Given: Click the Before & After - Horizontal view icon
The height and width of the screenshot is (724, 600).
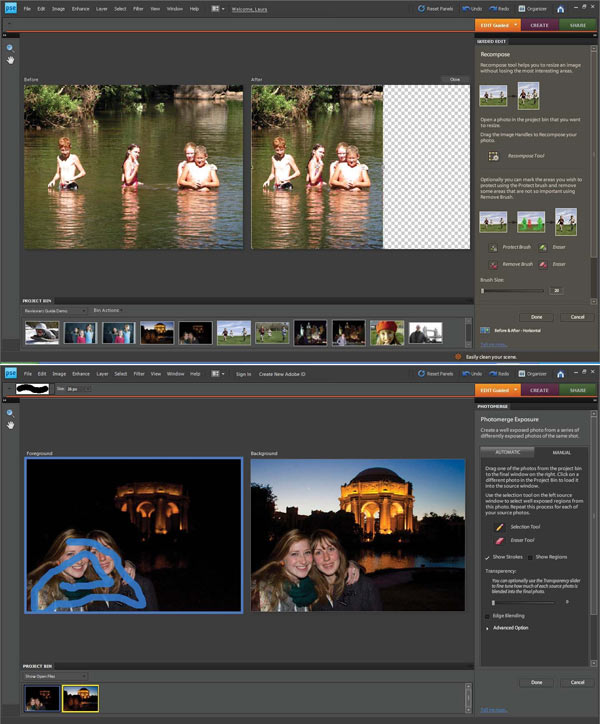Looking at the screenshot, I should [x=485, y=330].
